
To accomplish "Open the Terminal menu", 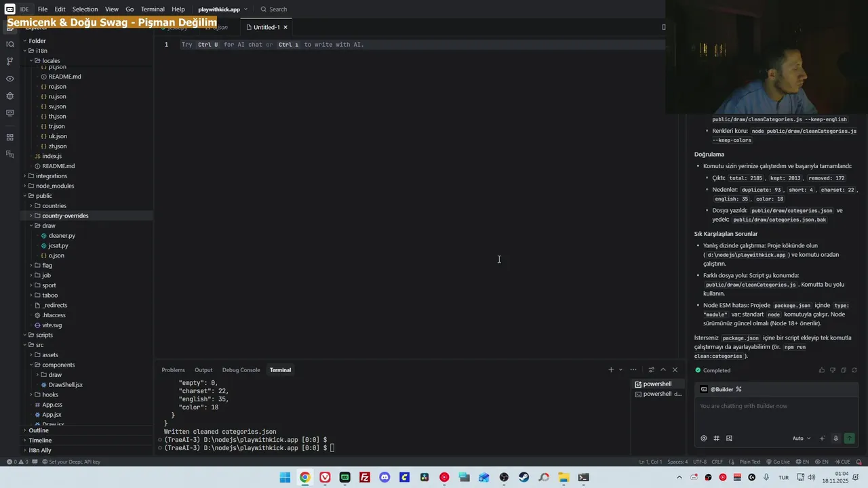I will pos(153,9).
